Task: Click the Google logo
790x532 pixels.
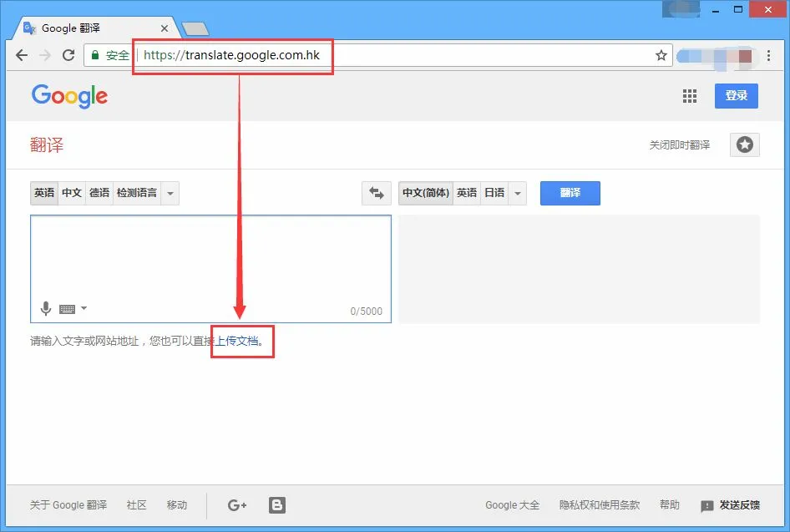Action: point(69,96)
